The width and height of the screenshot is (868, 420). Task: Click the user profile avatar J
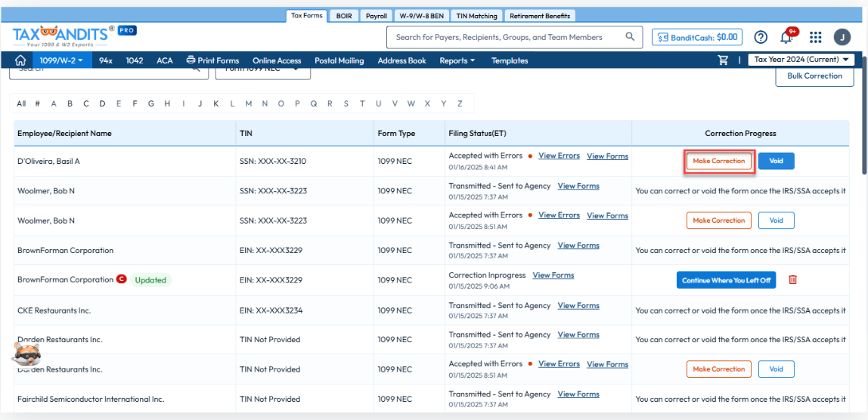point(842,37)
